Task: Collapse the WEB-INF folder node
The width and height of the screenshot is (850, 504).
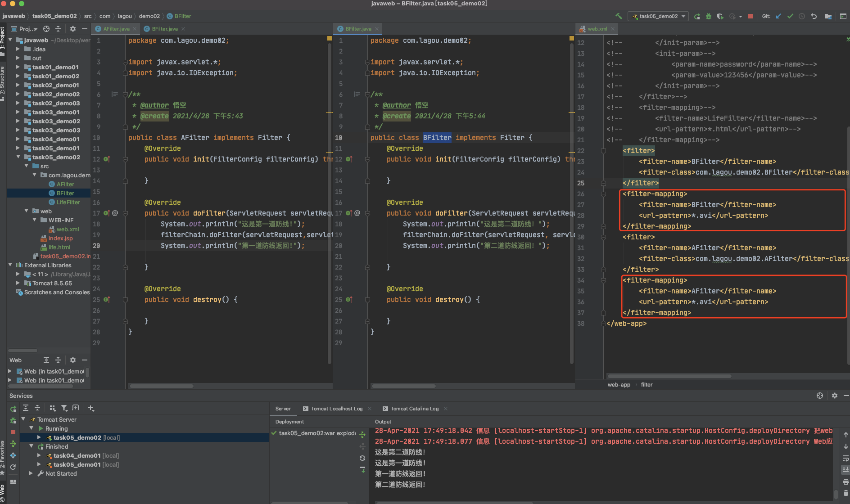Action: [35, 220]
